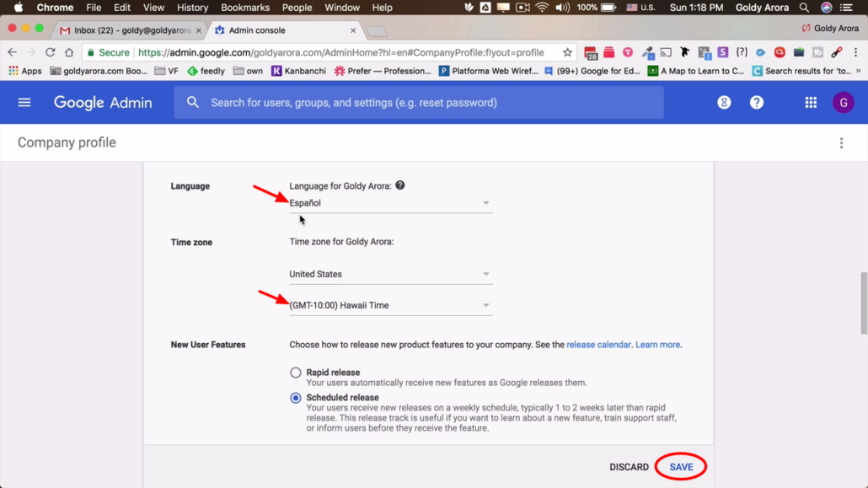Open the Español language dropdown
The image size is (868, 488).
tap(390, 203)
